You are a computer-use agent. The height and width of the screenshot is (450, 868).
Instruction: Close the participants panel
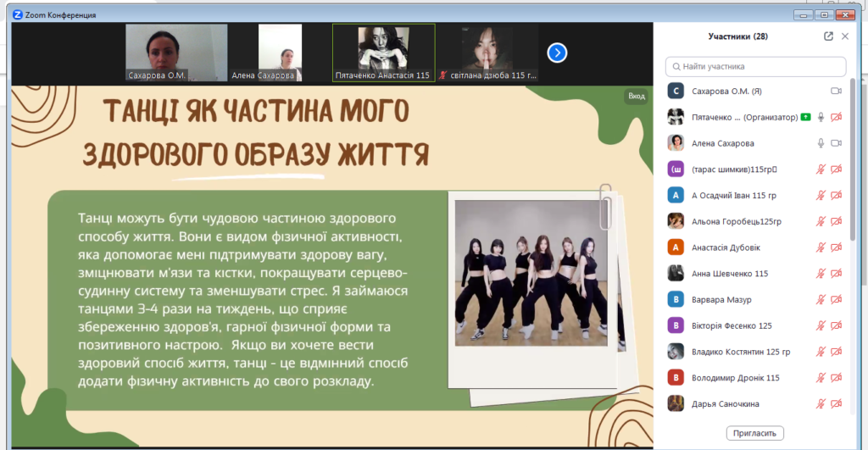pos(845,36)
